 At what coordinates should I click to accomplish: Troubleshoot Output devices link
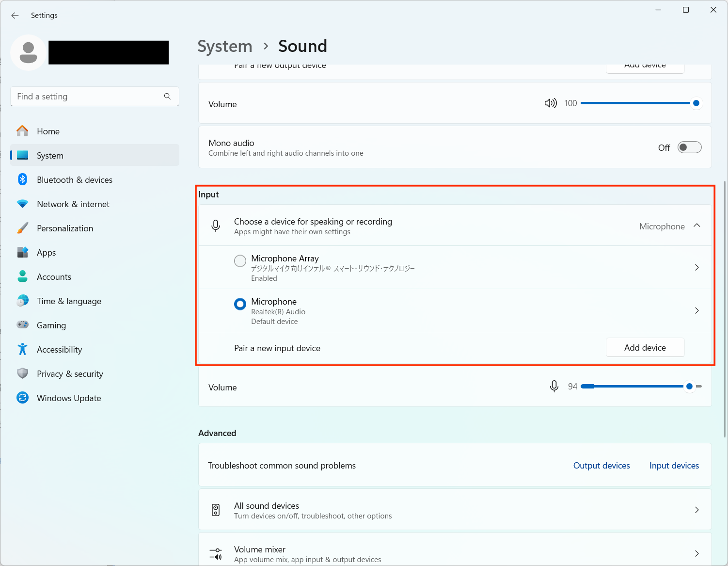[601, 466]
